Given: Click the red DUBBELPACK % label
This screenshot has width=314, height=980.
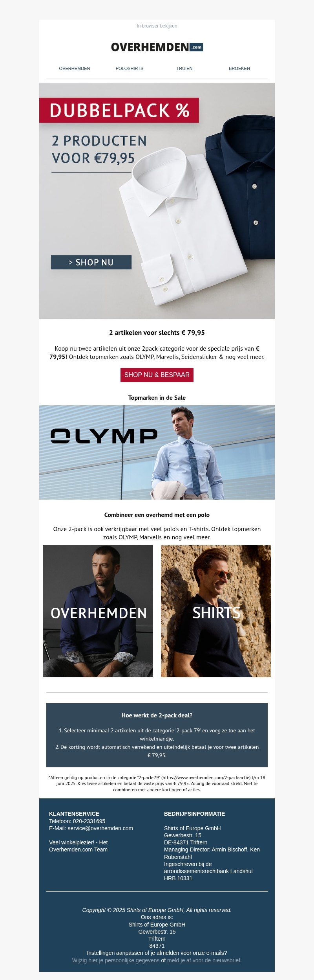Looking at the screenshot, I should (119, 110).
